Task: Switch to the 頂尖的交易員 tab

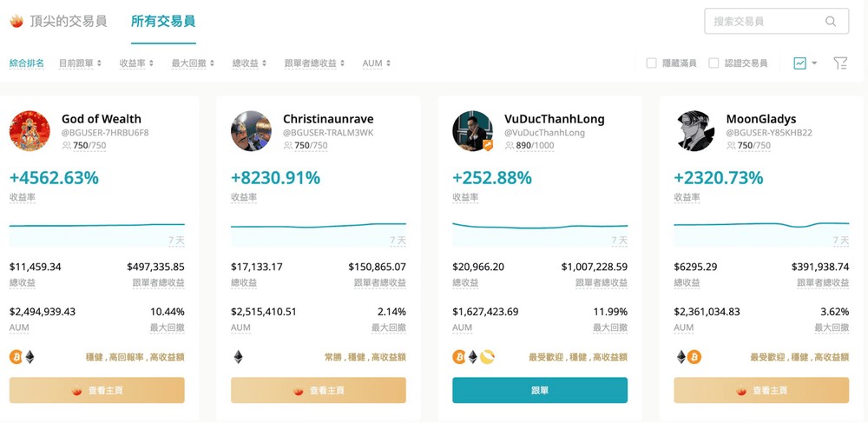Action: [68, 22]
